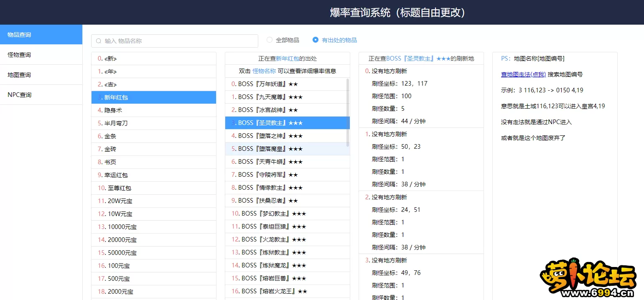This screenshot has height=300, width=644.
Task: Select item 2. <吉>
Action: [x=154, y=84]
